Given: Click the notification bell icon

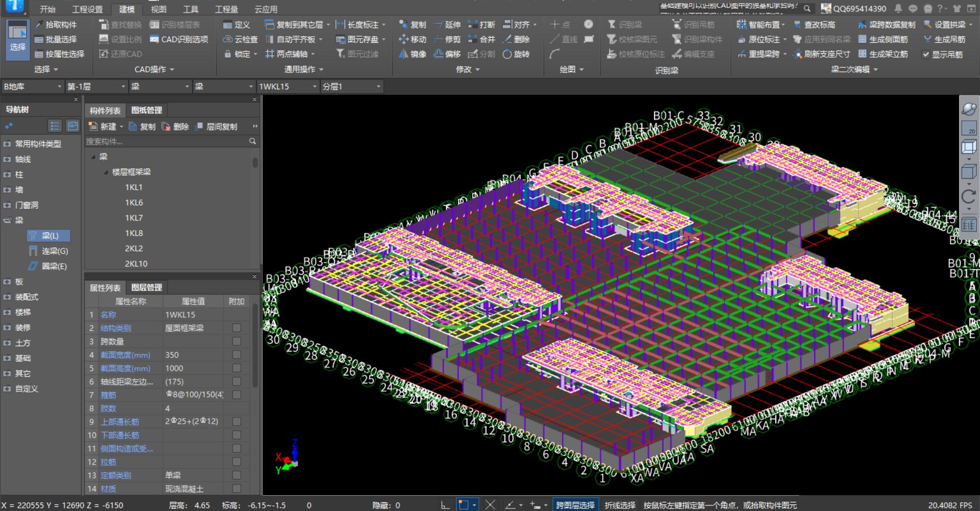Looking at the screenshot, I should pos(898,8).
